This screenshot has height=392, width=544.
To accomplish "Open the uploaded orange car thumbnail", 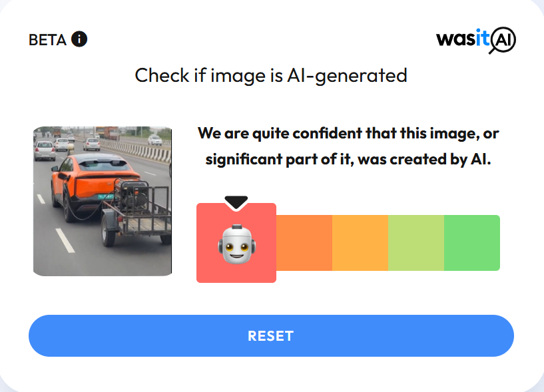I will click(103, 201).
